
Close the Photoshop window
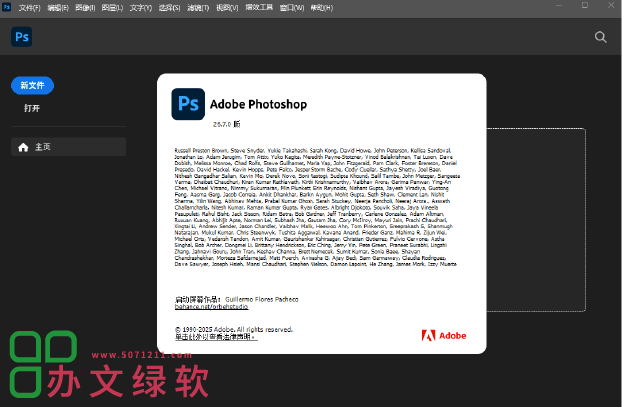[611, 6]
